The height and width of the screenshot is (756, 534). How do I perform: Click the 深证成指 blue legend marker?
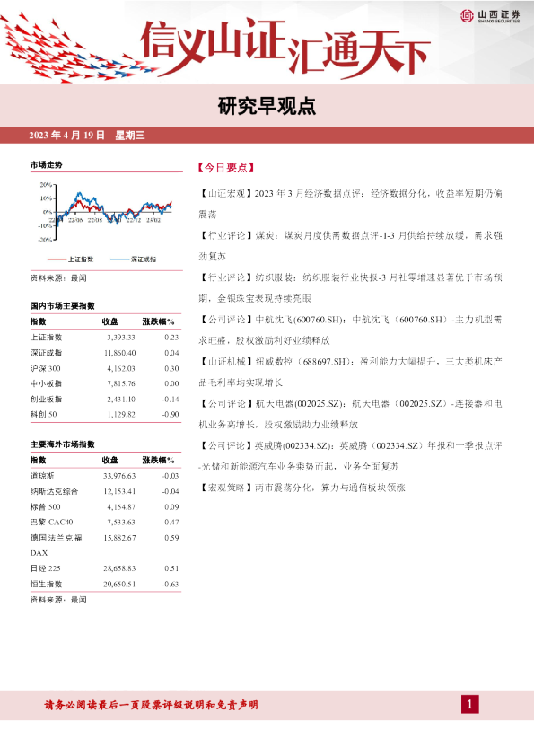click(119, 259)
